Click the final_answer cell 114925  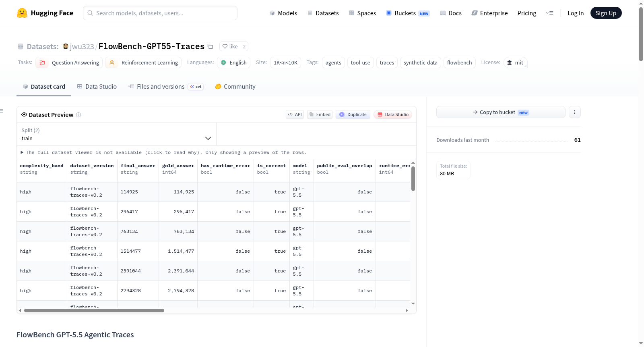coord(138,192)
